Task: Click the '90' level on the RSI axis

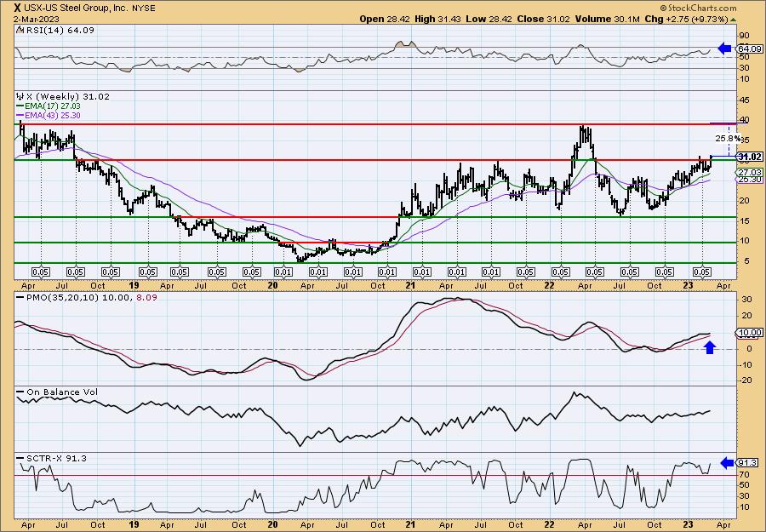Action: (744, 36)
